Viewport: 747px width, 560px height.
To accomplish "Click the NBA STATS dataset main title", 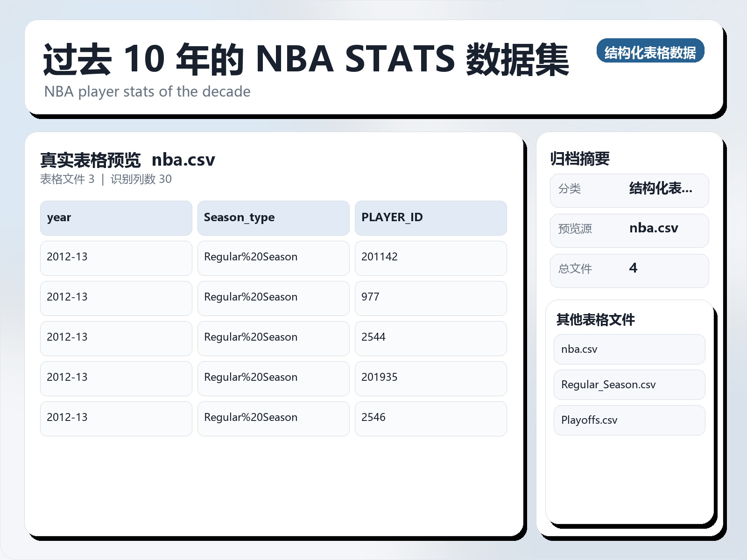I will coord(307,59).
